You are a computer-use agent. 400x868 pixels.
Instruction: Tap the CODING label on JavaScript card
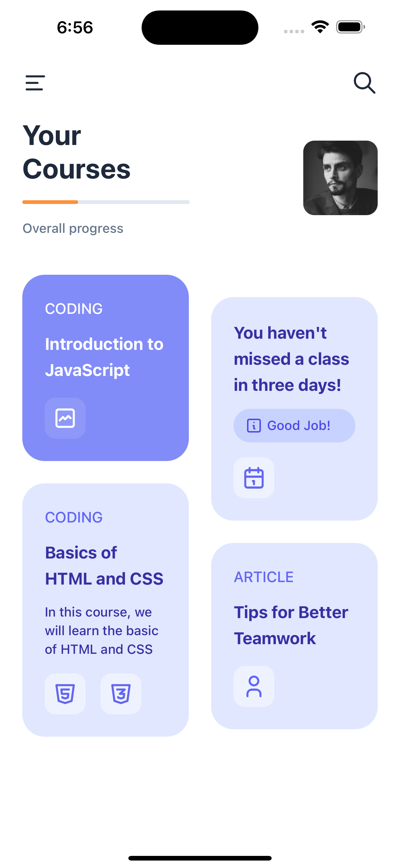(x=74, y=309)
